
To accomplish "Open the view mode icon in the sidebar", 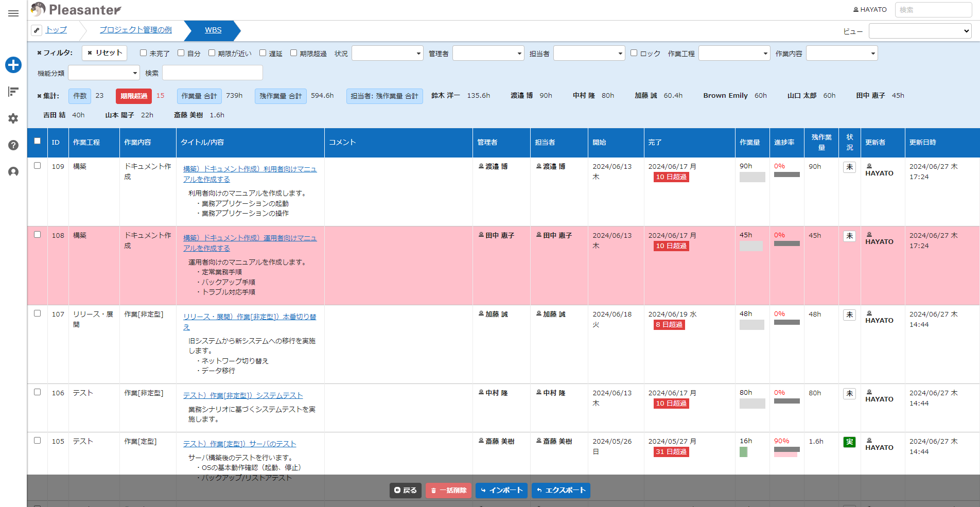I will tap(13, 92).
